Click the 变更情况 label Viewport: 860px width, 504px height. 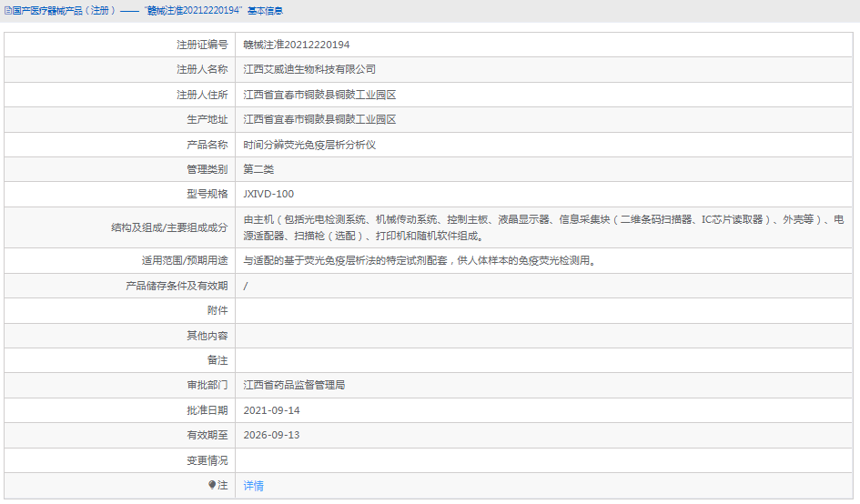(x=207, y=460)
